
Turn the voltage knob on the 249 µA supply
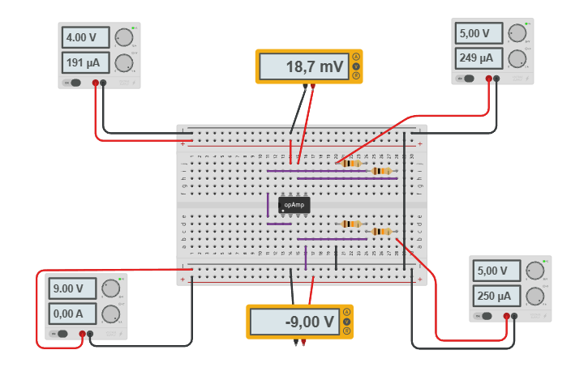pos(517,33)
